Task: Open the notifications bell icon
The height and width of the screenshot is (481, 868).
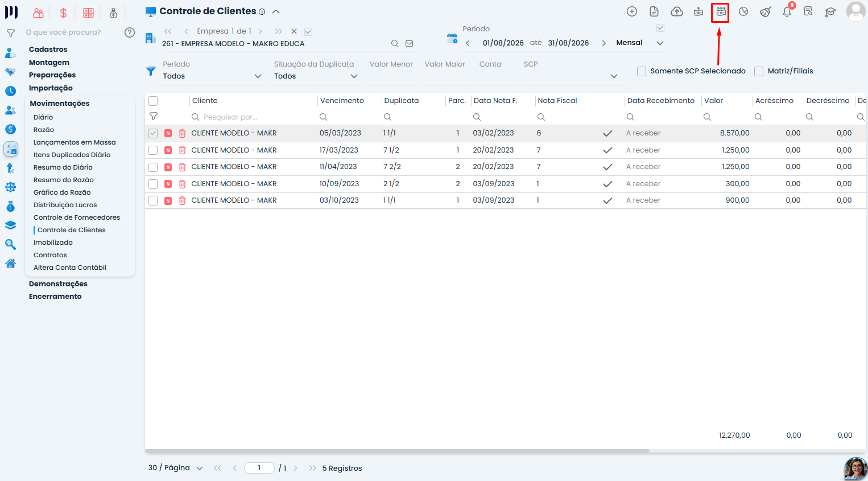Action: click(x=787, y=12)
